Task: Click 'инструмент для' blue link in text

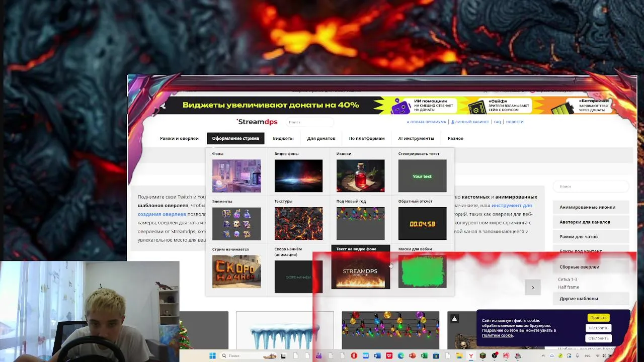Action: (x=512, y=205)
